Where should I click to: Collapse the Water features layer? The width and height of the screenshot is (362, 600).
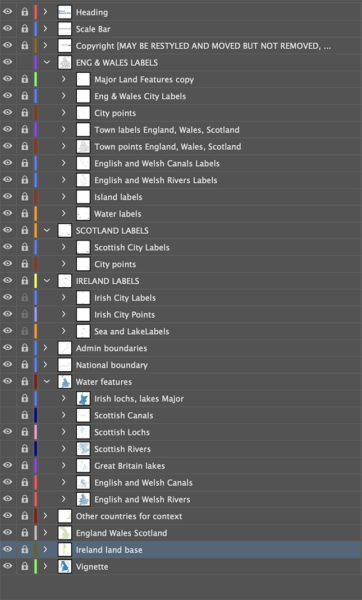(47, 382)
